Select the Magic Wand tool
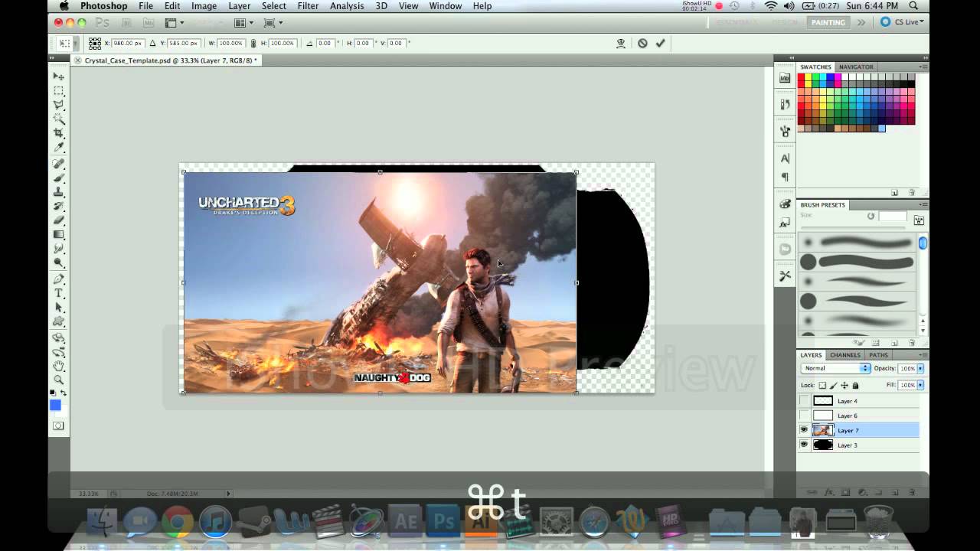 58,119
